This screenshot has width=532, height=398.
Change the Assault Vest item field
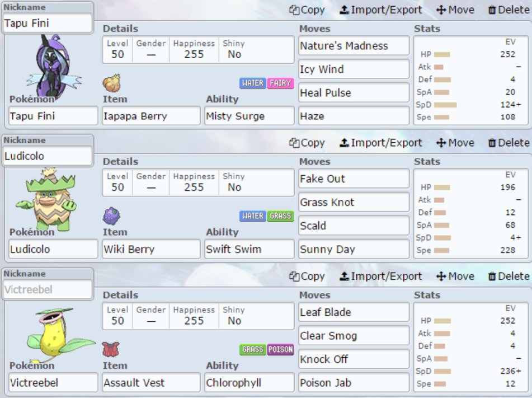(x=152, y=382)
